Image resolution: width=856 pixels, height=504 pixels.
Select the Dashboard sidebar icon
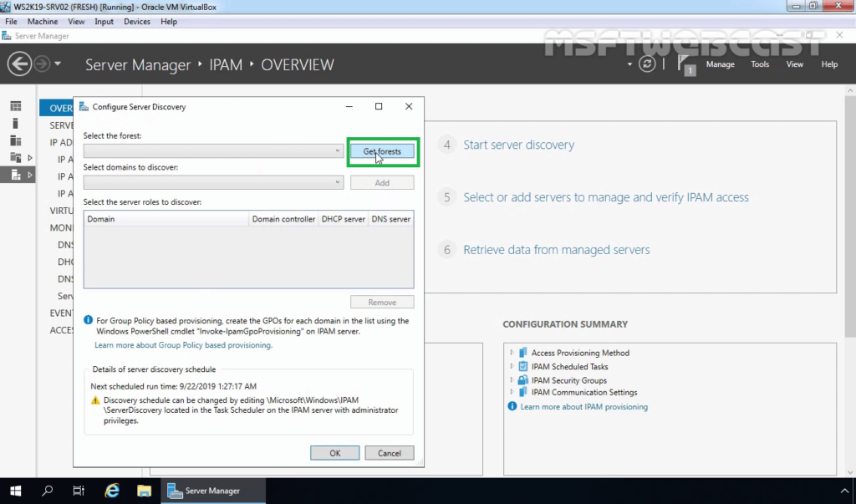(x=16, y=106)
